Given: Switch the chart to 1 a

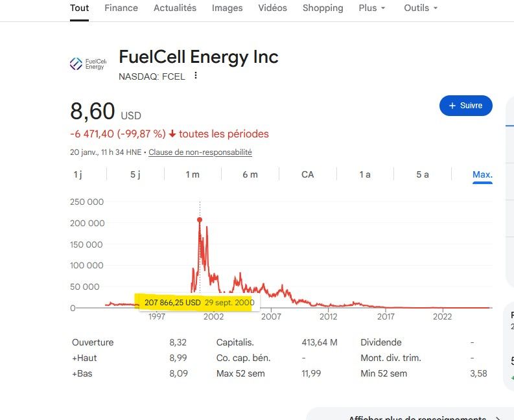Looking at the screenshot, I should coord(365,174).
